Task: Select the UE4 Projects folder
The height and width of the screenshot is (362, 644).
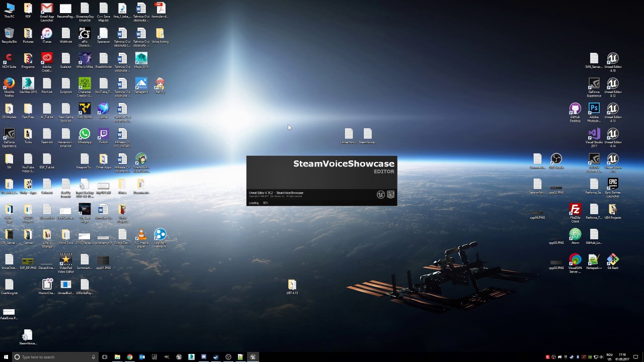Action: (613, 212)
